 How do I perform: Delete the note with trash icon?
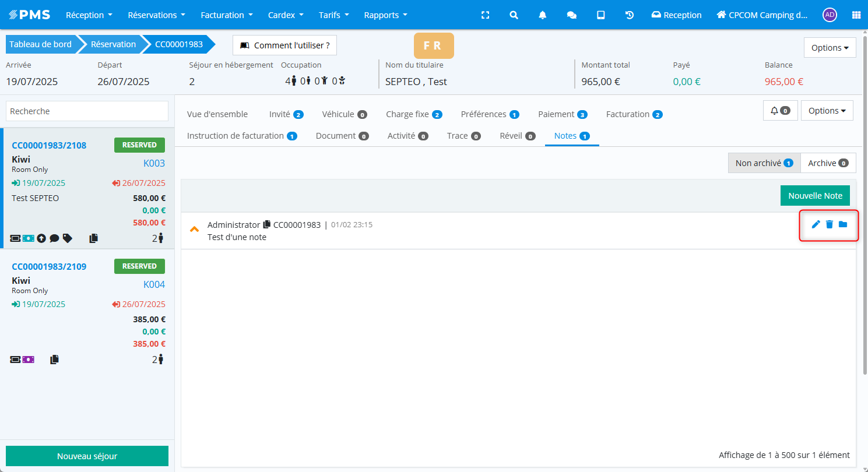pos(829,224)
